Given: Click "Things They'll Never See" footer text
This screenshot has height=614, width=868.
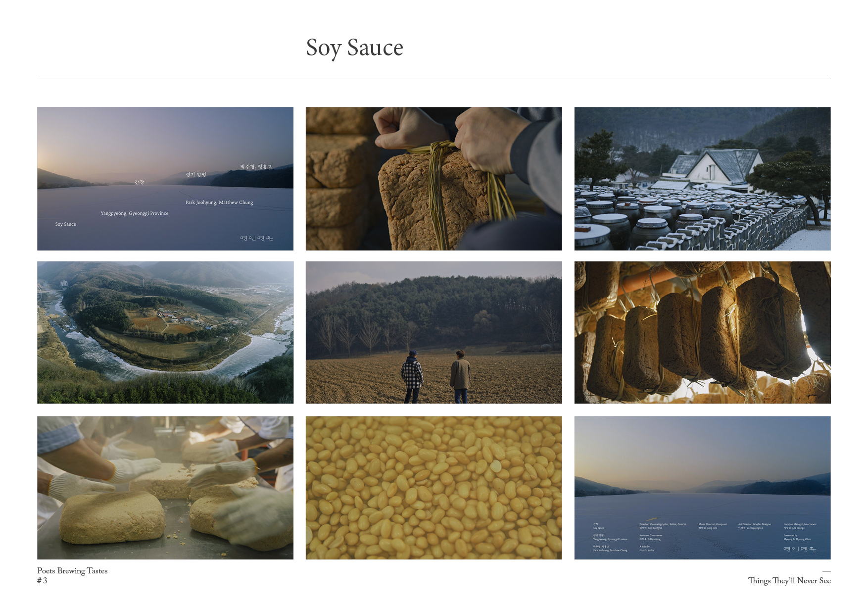Looking at the screenshot, I should pos(789,581).
